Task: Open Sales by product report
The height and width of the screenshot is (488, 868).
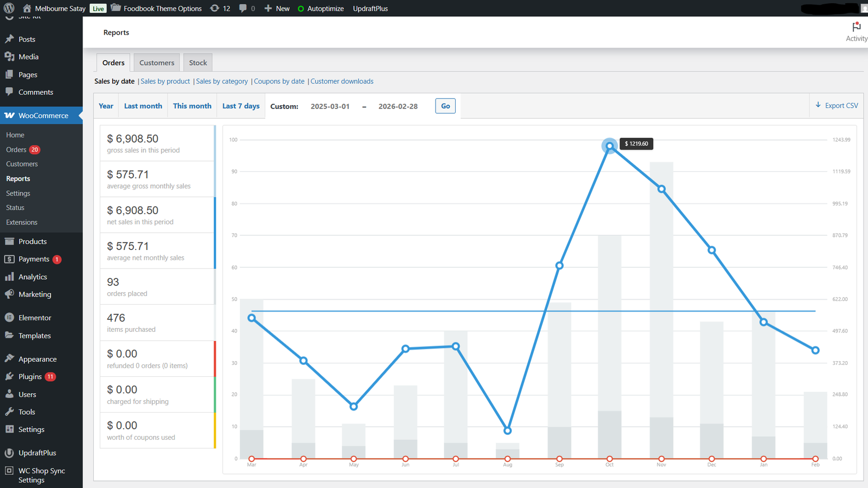Action: [165, 81]
